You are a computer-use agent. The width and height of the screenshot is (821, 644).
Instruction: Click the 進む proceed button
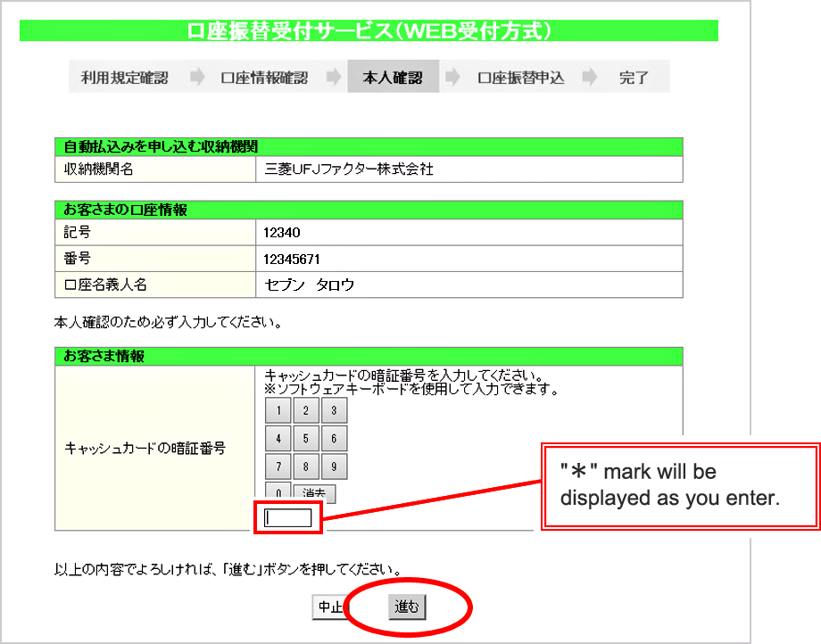[407, 607]
